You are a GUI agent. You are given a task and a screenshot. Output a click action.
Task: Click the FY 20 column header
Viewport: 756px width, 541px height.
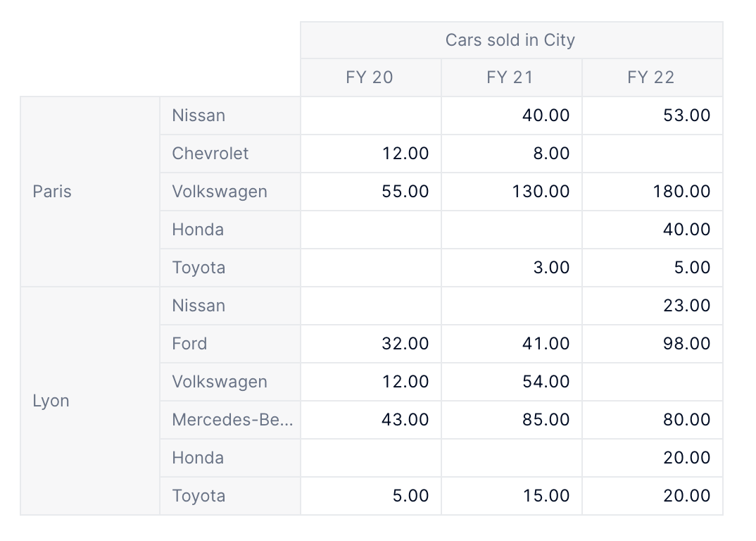pos(370,77)
